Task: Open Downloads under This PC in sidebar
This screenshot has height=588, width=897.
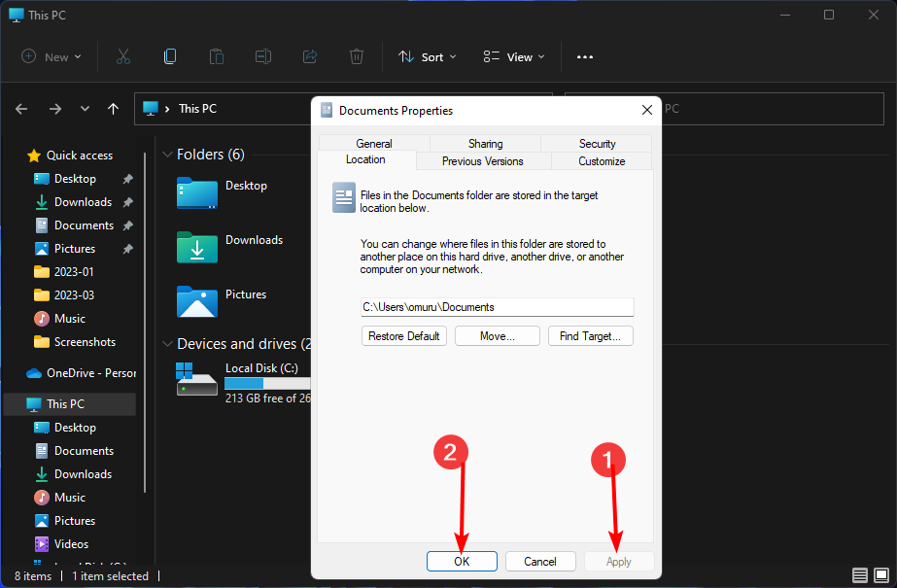Action: pyautogui.click(x=75, y=474)
